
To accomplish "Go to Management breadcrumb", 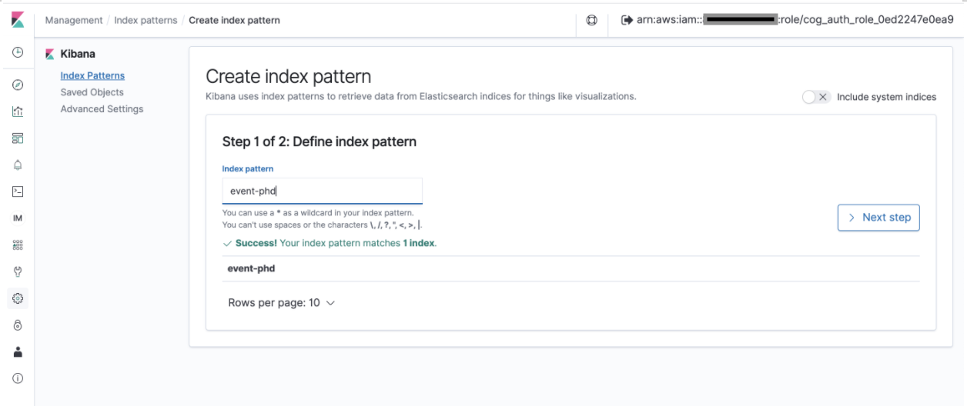I will pyautogui.click(x=73, y=20).
